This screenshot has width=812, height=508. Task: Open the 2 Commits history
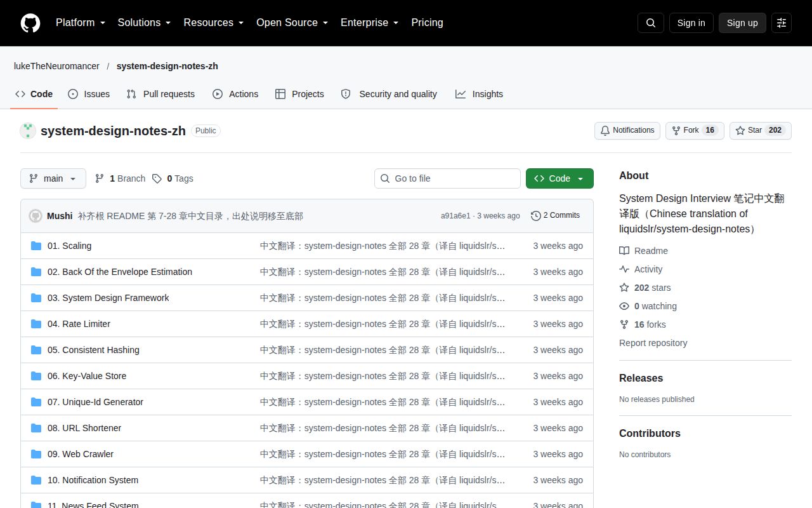coord(555,215)
